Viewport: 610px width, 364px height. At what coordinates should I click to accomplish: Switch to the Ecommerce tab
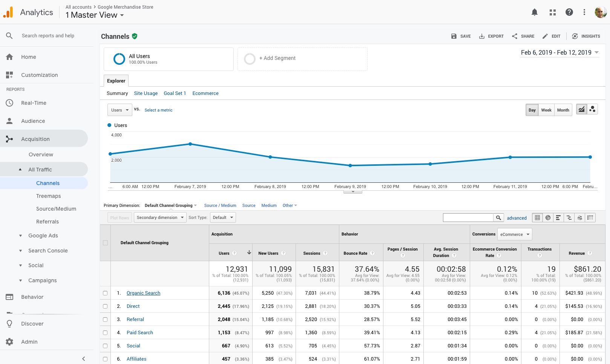205,93
